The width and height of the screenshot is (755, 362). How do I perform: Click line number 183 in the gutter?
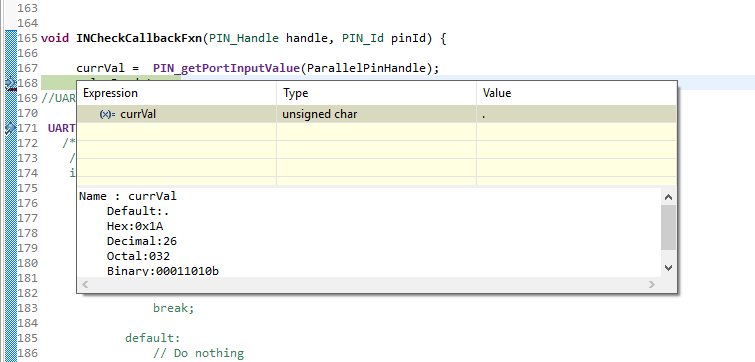pyautogui.click(x=28, y=308)
